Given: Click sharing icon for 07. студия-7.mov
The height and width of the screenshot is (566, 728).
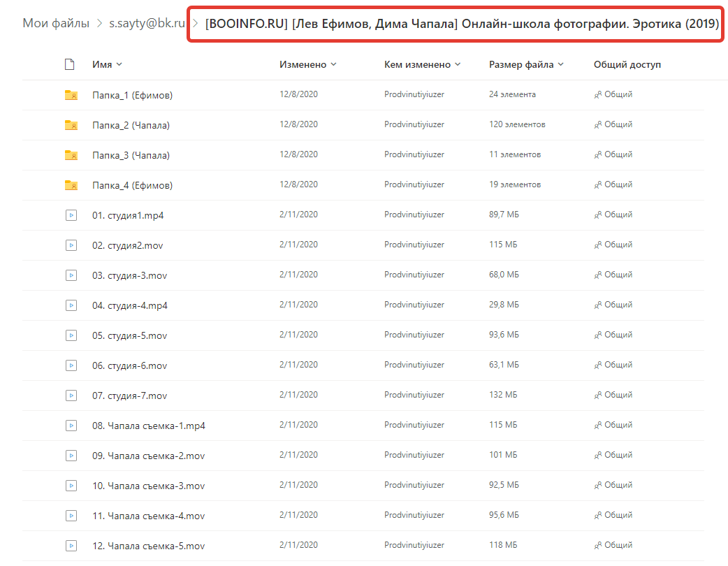Looking at the screenshot, I should pos(598,395).
